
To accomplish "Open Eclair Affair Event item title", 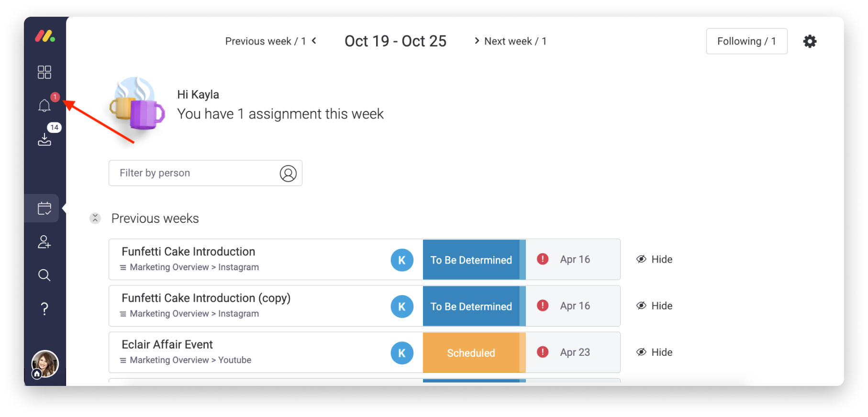I will (x=167, y=344).
